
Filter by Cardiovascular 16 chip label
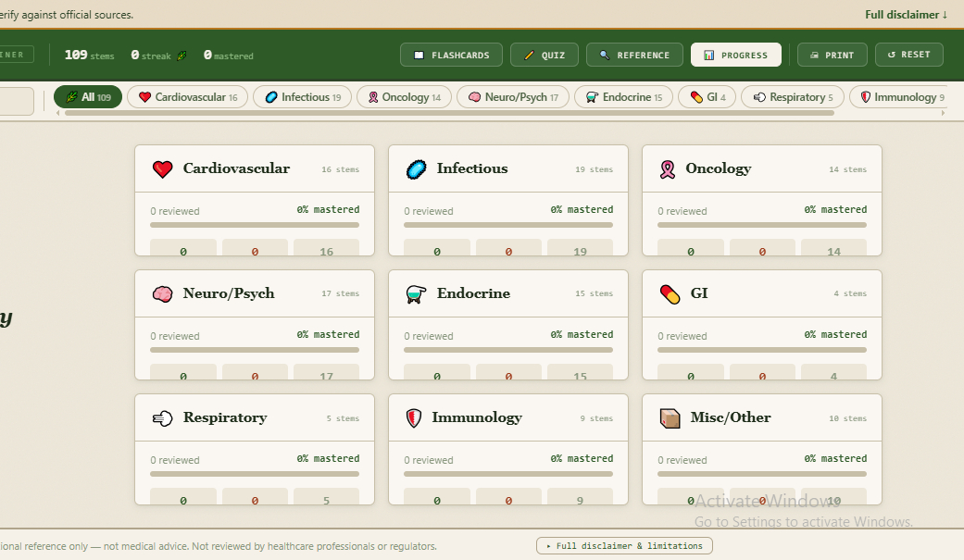point(196,97)
